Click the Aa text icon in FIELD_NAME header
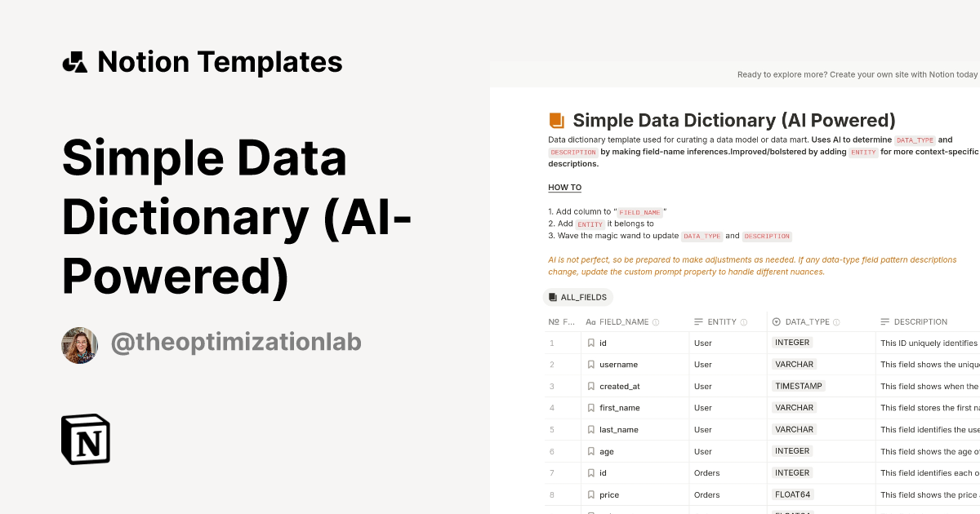980x514 pixels. pyautogui.click(x=590, y=321)
